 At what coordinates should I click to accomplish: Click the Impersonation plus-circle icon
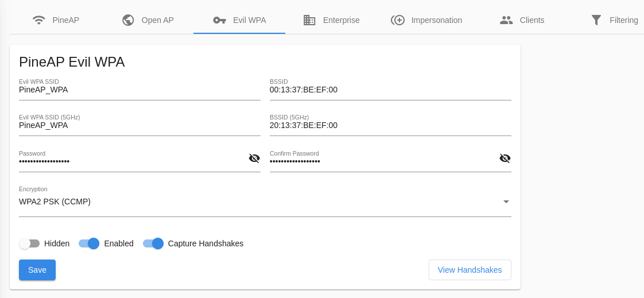pyautogui.click(x=398, y=20)
